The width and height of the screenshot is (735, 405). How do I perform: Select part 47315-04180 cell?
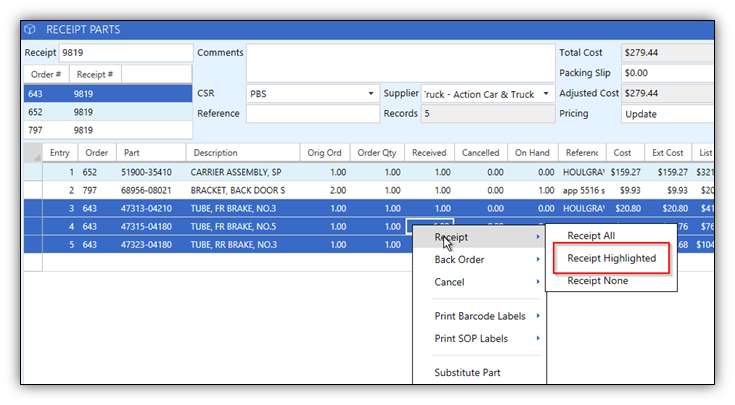(x=150, y=226)
